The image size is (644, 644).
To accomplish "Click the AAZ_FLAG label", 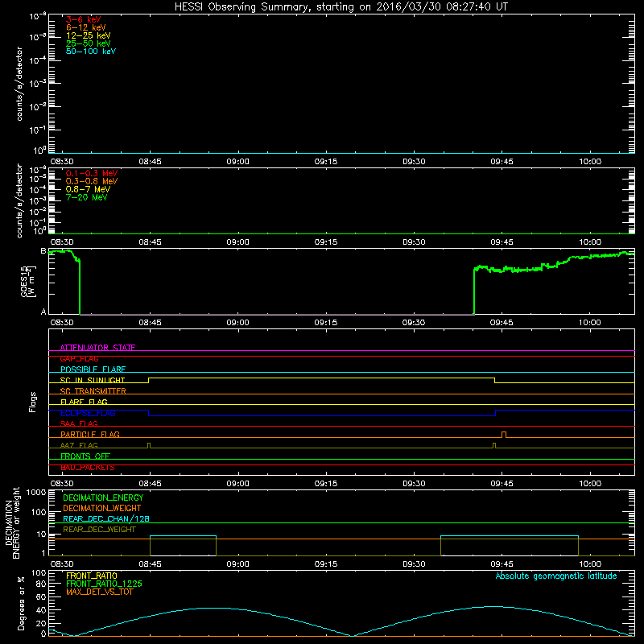I will (79, 445).
